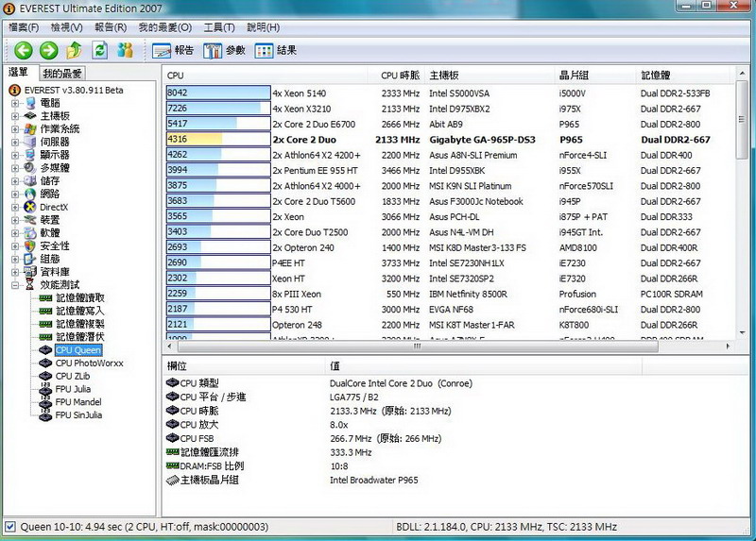Open the 說明(H) menu
This screenshot has width=756, height=541.
263,27
